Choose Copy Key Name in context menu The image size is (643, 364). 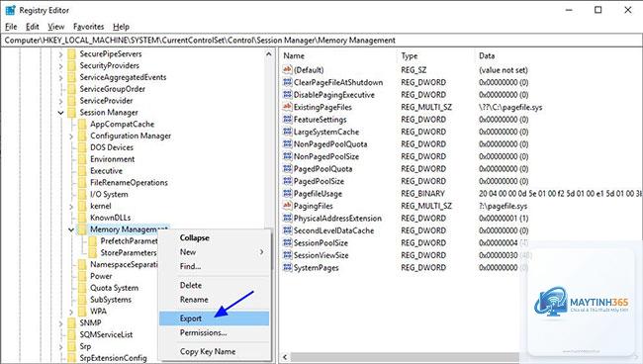coord(214,352)
